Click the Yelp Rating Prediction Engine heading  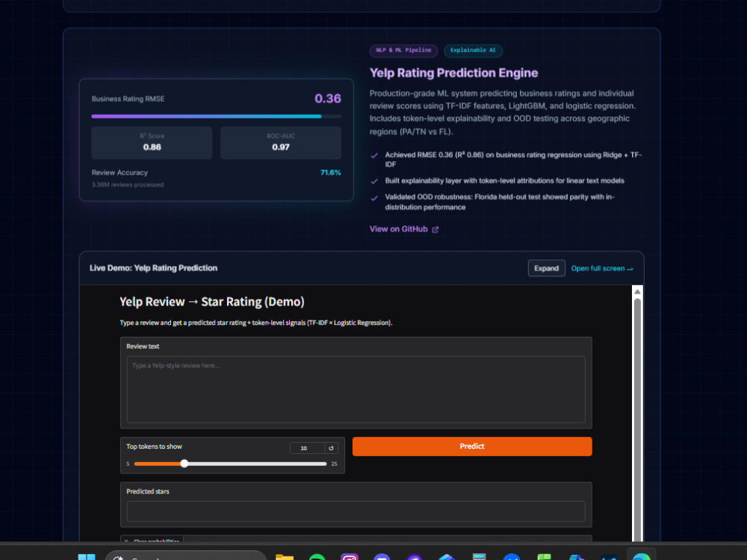click(453, 73)
